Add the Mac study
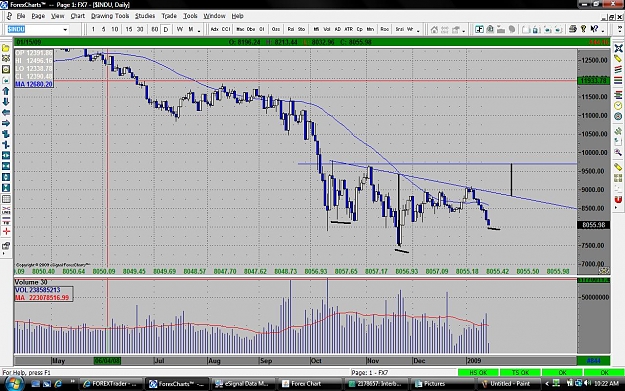Image resolution: width=625 pixels, height=391 pixels. click(240, 29)
